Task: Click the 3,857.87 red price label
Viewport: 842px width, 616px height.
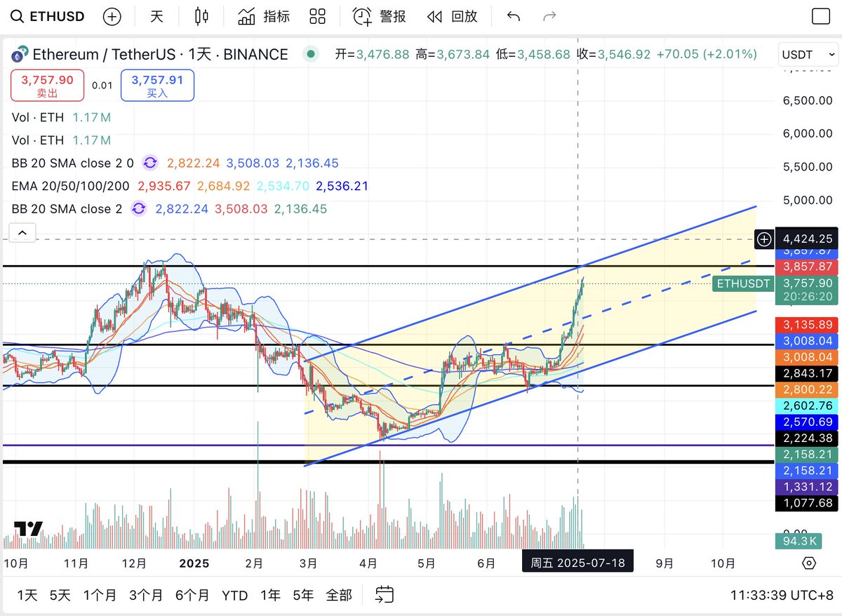Action: [807, 267]
